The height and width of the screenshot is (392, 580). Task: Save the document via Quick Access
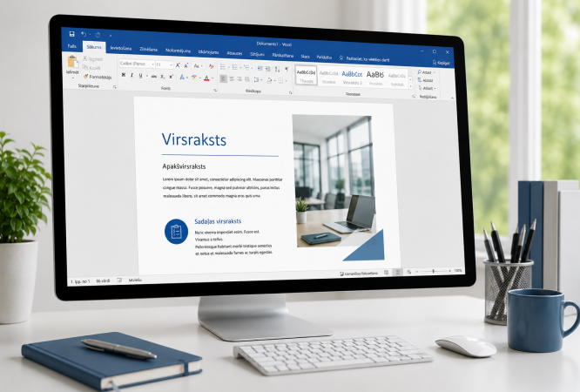(x=71, y=34)
